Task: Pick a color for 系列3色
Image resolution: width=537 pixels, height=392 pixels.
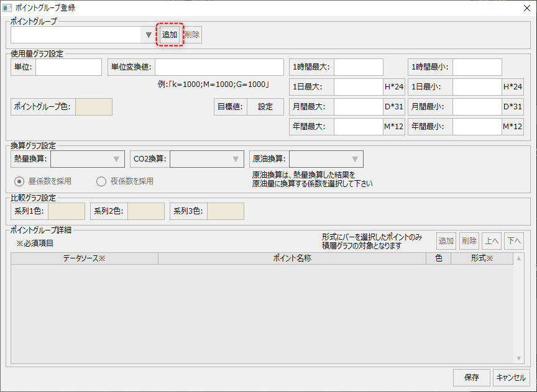Action: (224, 211)
